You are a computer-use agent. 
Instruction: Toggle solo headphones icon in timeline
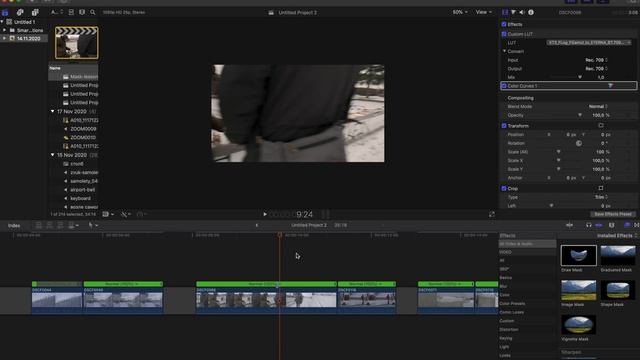589,225
